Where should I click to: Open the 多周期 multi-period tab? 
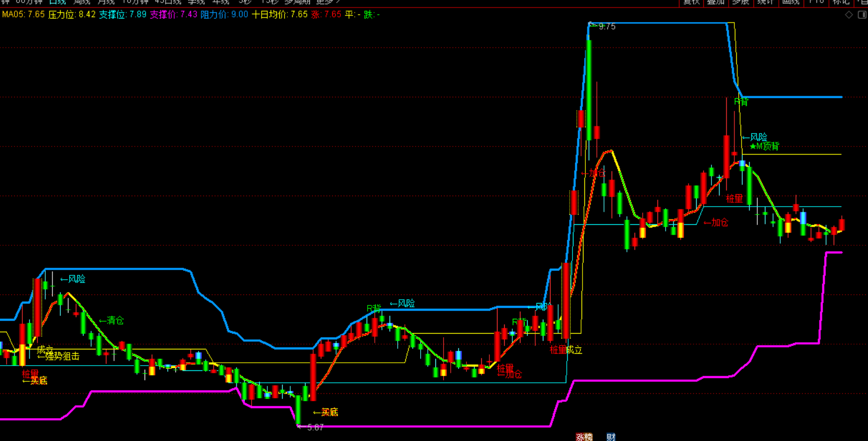click(x=297, y=2)
